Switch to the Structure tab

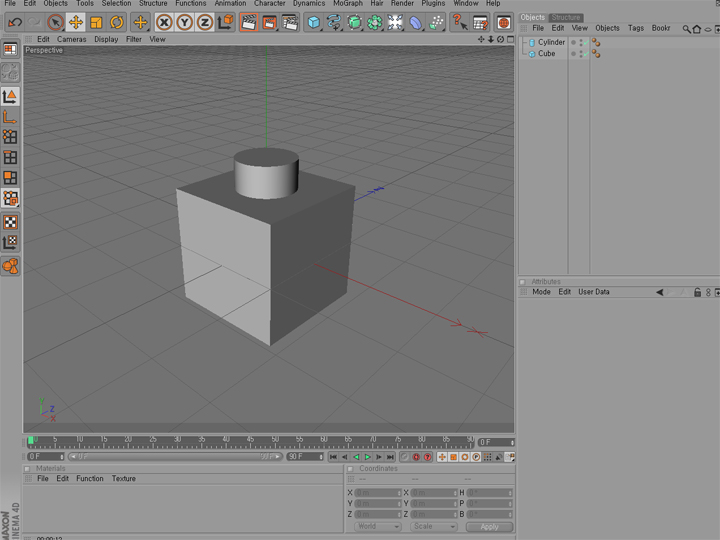[566, 17]
